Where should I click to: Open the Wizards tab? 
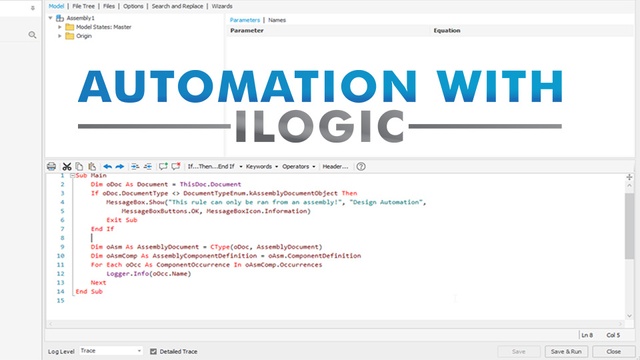[222, 6]
